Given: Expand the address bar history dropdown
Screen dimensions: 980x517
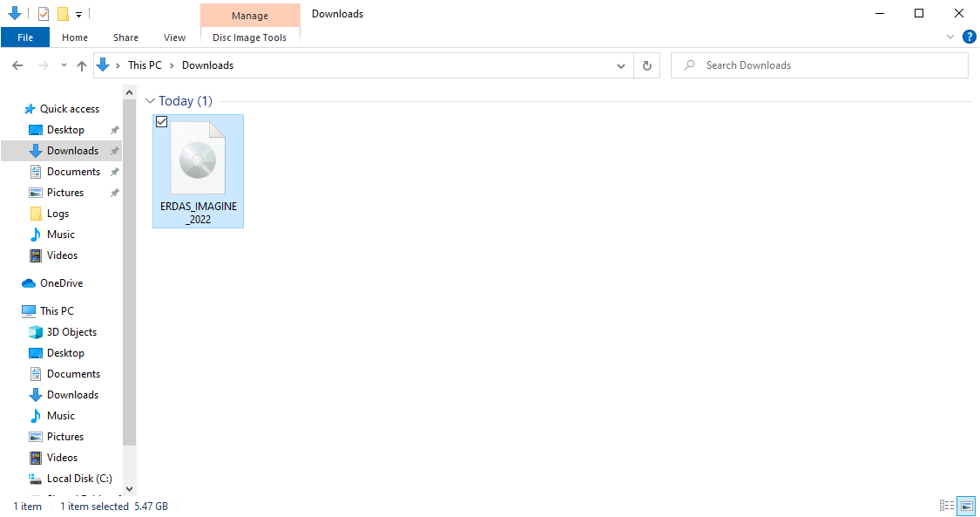Looking at the screenshot, I should tap(620, 65).
